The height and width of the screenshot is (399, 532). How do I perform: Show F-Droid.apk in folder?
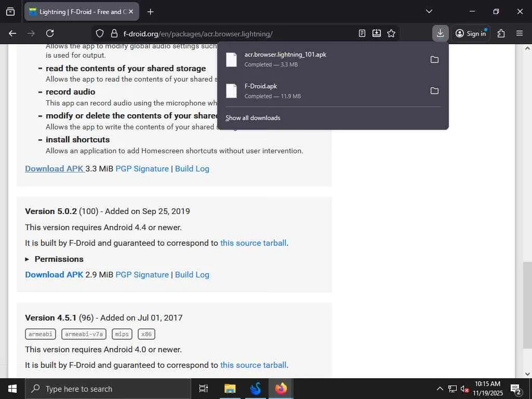pos(434,90)
